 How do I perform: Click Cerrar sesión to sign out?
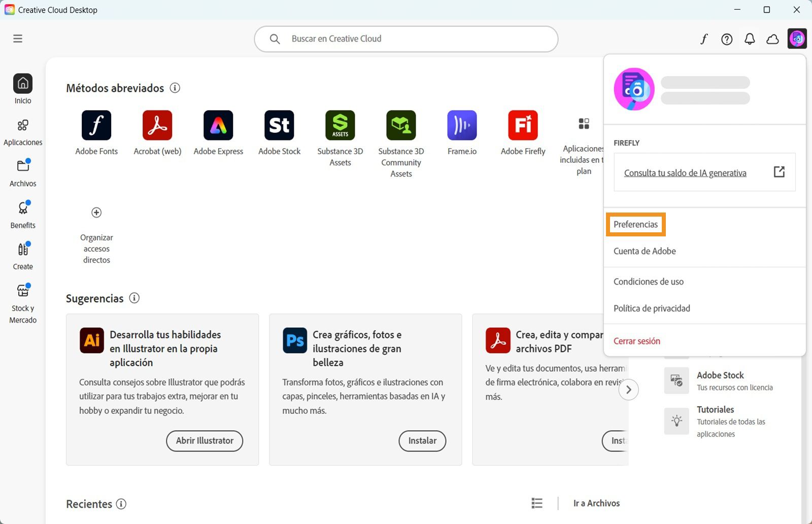tap(637, 341)
